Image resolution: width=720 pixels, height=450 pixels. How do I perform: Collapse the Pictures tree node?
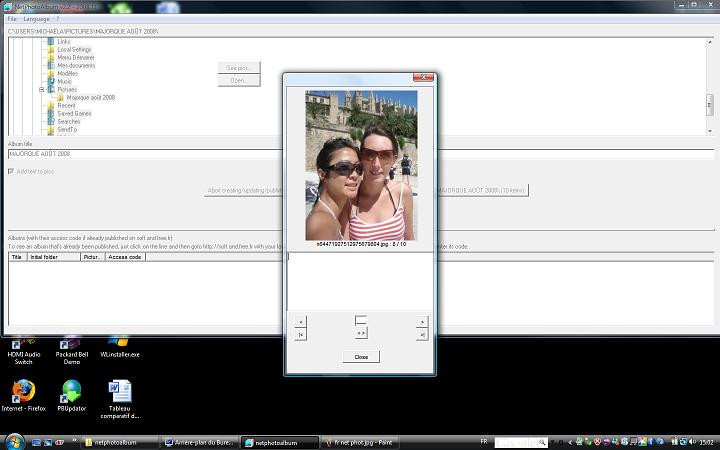[x=42, y=90]
